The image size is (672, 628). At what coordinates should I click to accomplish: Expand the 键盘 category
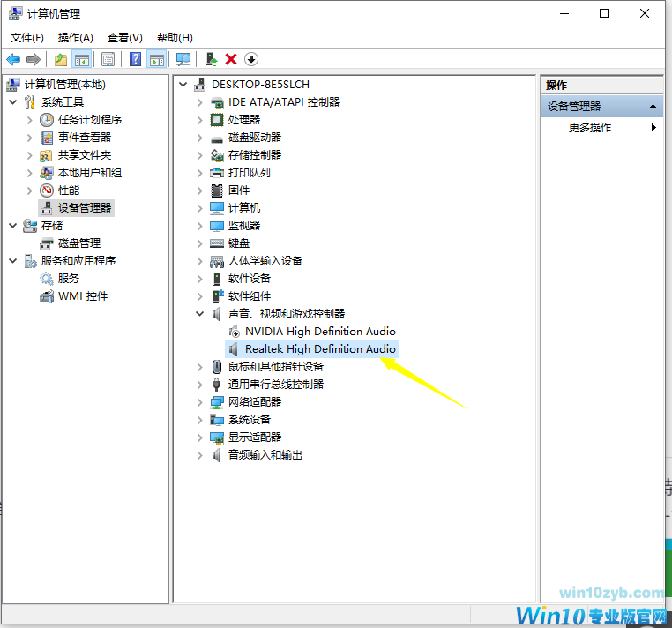point(199,243)
